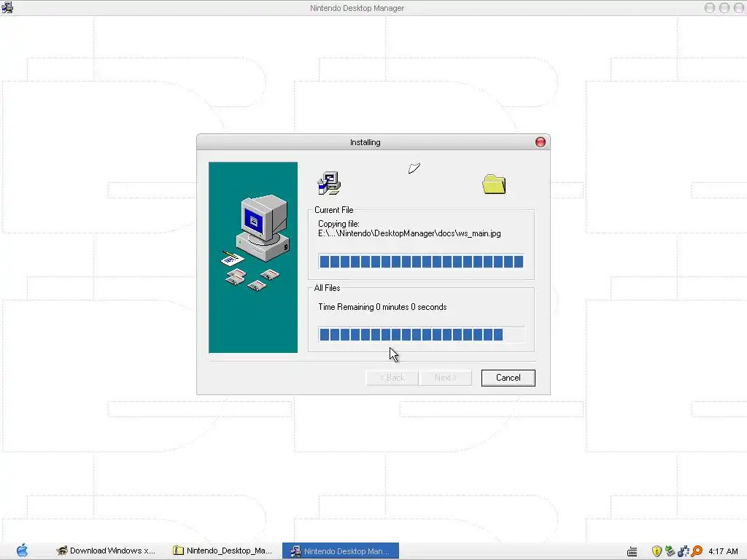Click the green network devices tray icon

click(x=670, y=551)
